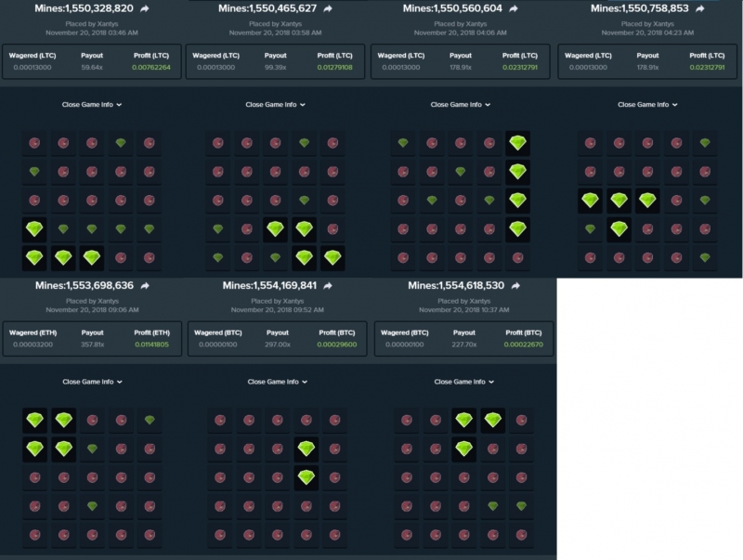Click wagered ETH amount 0.00003200
This screenshot has width=743, height=560.
[33, 345]
